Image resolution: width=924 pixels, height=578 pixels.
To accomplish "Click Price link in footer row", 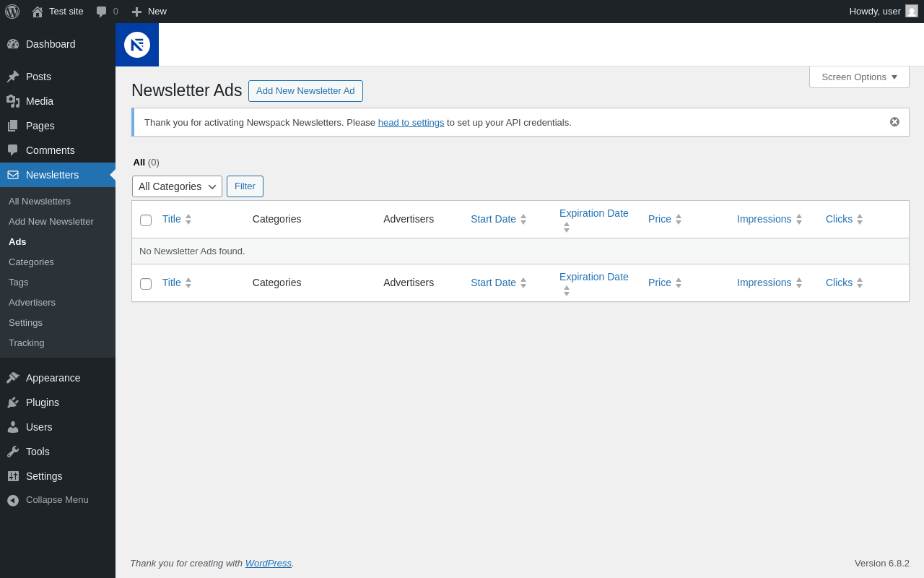I will pyautogui.click(x=660, y=282).
